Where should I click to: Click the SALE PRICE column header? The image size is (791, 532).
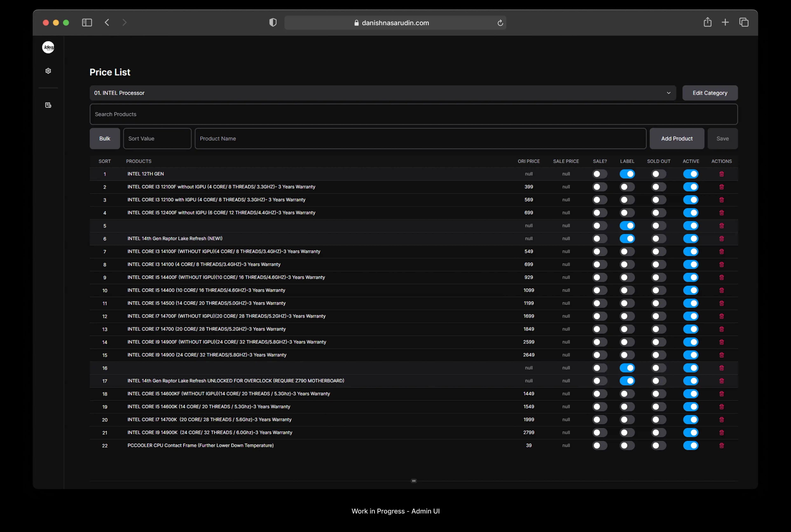tap(566, 161)
